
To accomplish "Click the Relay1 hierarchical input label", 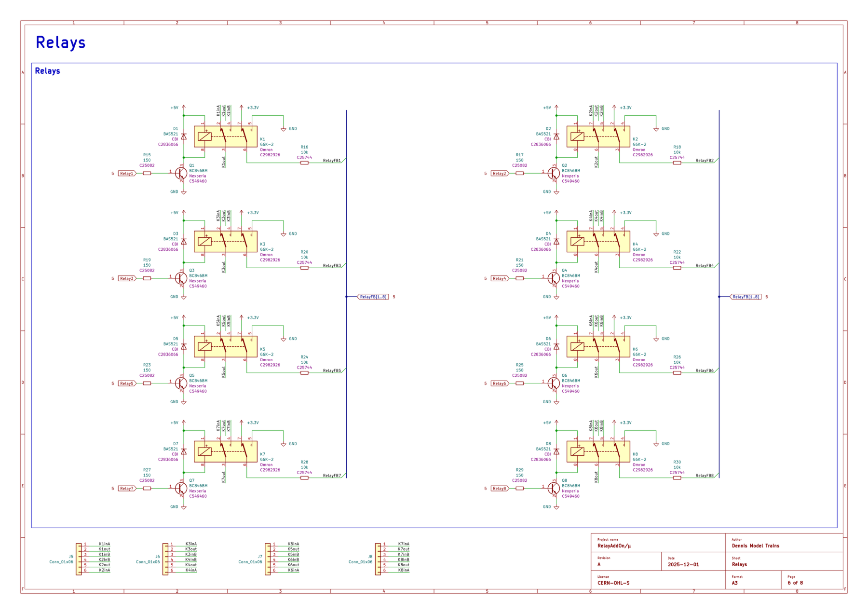I will [127, 173].
